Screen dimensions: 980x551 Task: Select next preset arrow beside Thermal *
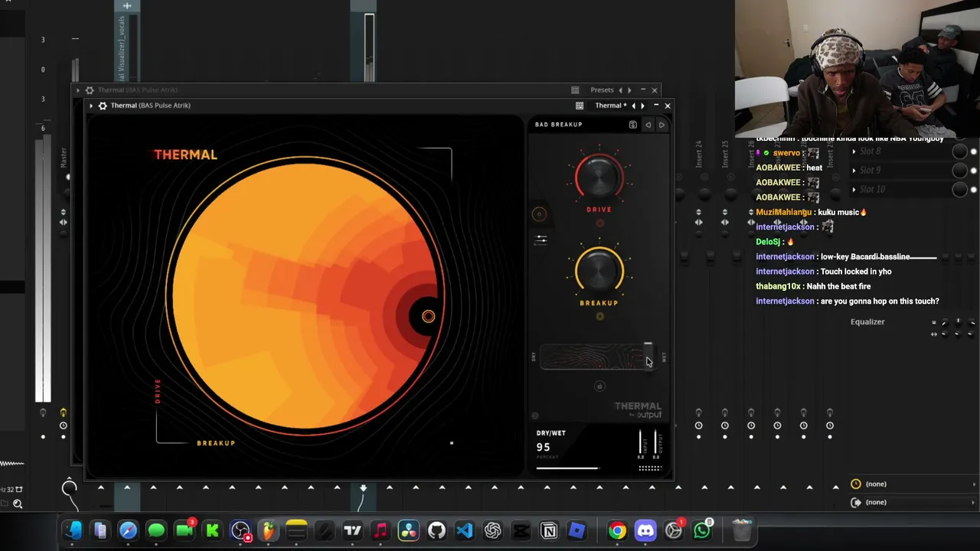(x=642, y=106)
